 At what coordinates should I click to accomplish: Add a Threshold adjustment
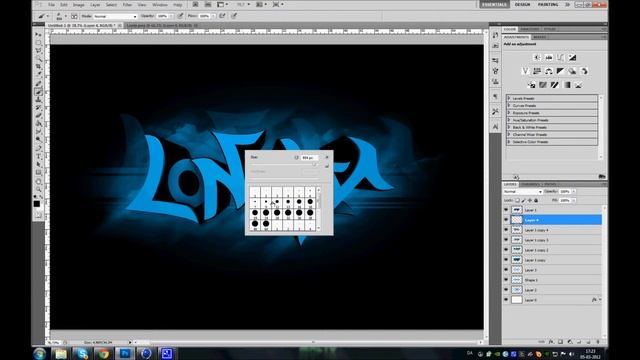tap(555, 85)
